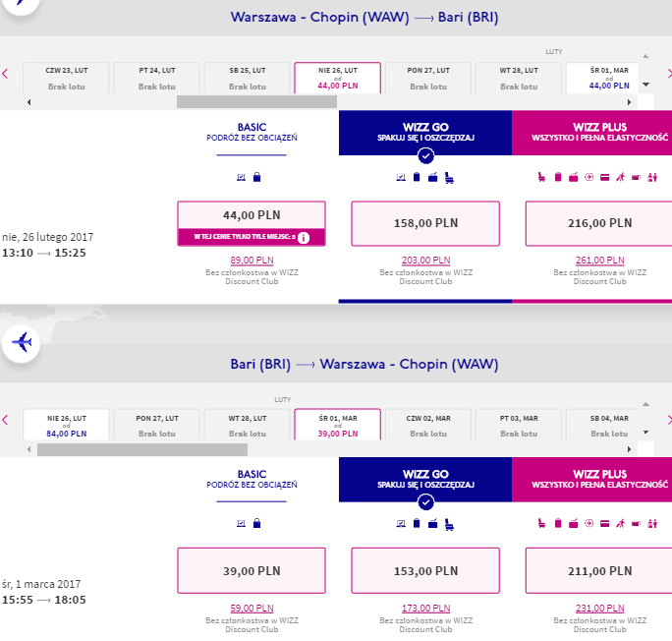The width and height of the screenshot is (672, 641).
Task: Select outbound date NIE 26, LUT 44,00 PLN
Action: click(x=338, y=78)
